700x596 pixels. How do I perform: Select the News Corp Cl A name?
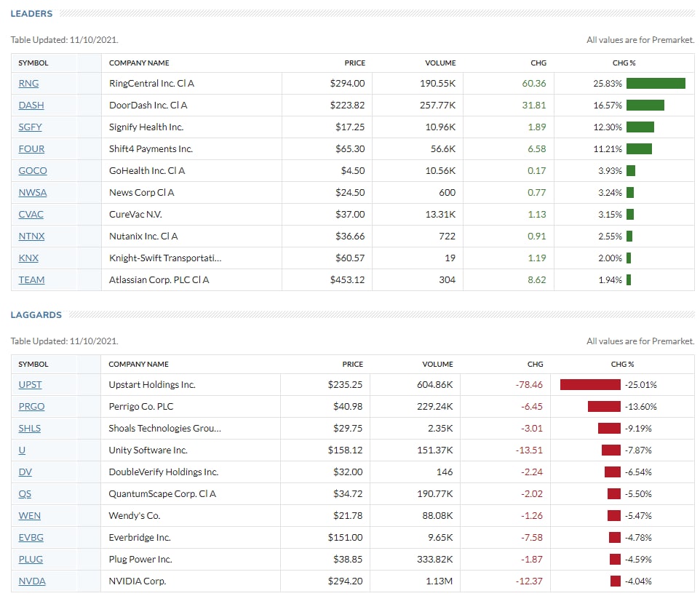pyautogui.click(x=141, y=193)
